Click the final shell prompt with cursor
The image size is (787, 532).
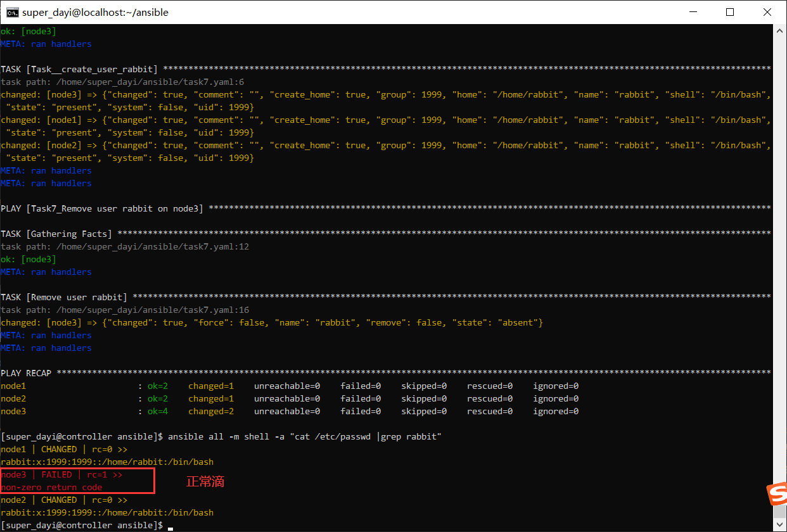click(x=87, y=525)
